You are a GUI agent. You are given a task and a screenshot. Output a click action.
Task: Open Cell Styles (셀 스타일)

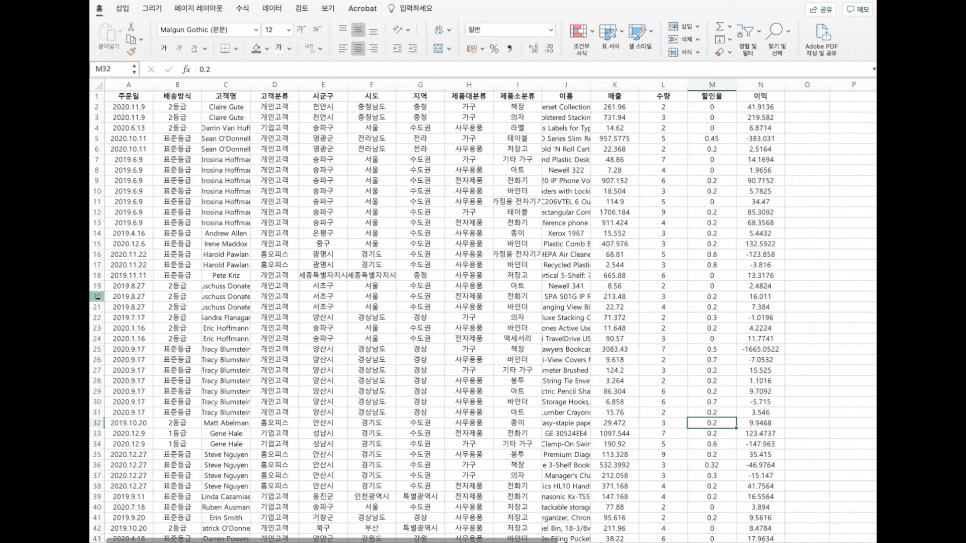point(640,38)
